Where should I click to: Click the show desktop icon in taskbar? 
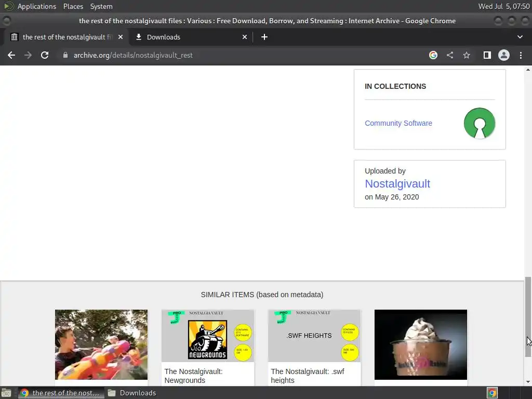click(6, 393)
